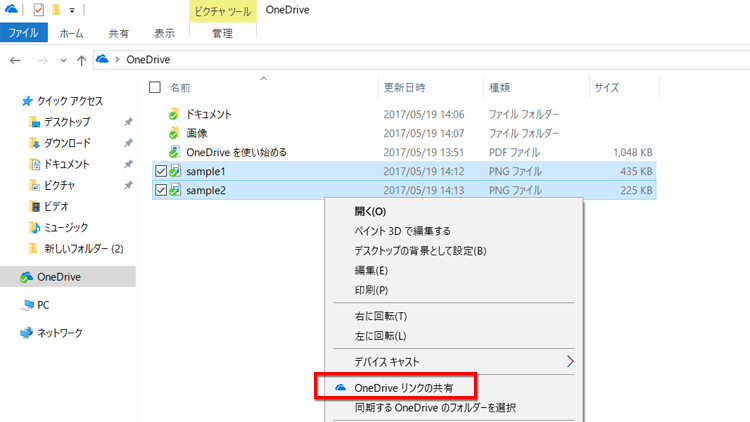This screenshot has width=750, height=422.
Task: Click the cloud icon in address bar
Action: click(102, 59)
